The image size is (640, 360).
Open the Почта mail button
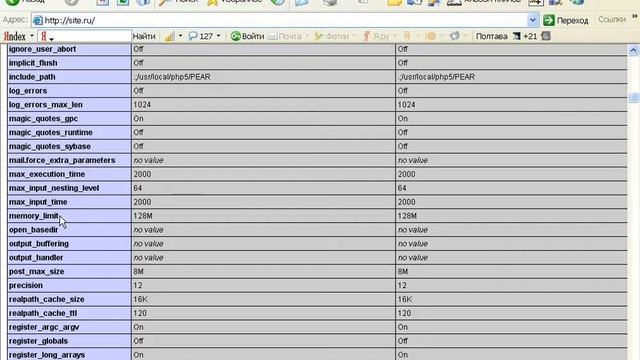[x=285, y=36]
